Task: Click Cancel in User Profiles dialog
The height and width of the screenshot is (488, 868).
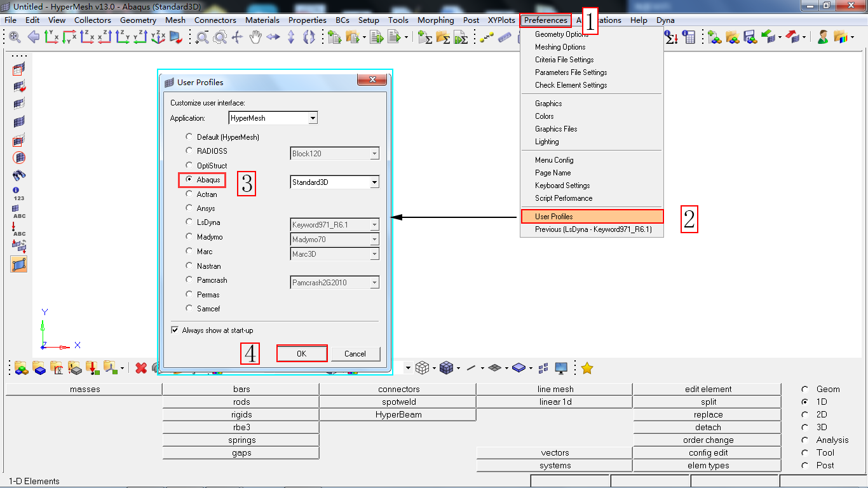Action: tap(355, 354)
